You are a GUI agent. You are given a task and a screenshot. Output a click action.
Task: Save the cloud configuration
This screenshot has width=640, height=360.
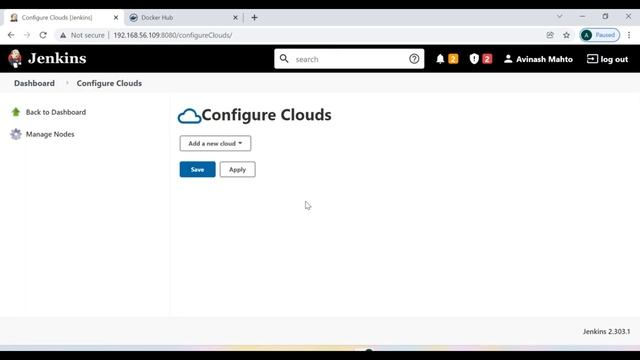[x=198, y=169]
